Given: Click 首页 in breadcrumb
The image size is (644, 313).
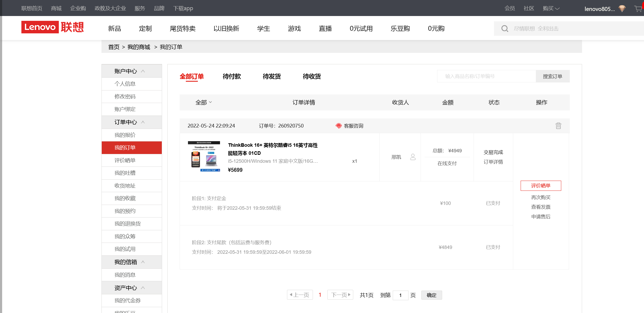Looking at the screenshot, I should tap(114, 47).
